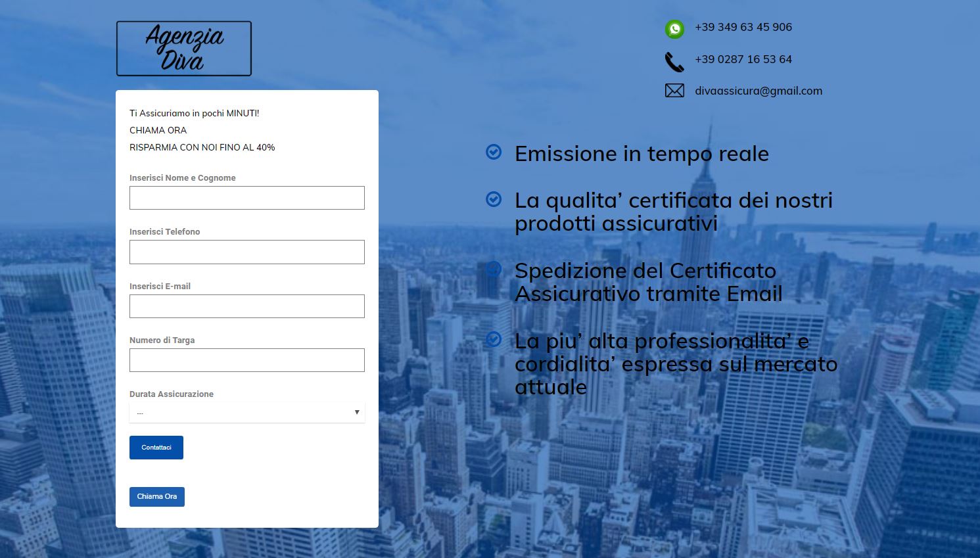Open the Durata Assicurazione dropdown
Image resolution: width=980 pixels, height=558 pixels.
pyautogui.click(x=246, y=412)
